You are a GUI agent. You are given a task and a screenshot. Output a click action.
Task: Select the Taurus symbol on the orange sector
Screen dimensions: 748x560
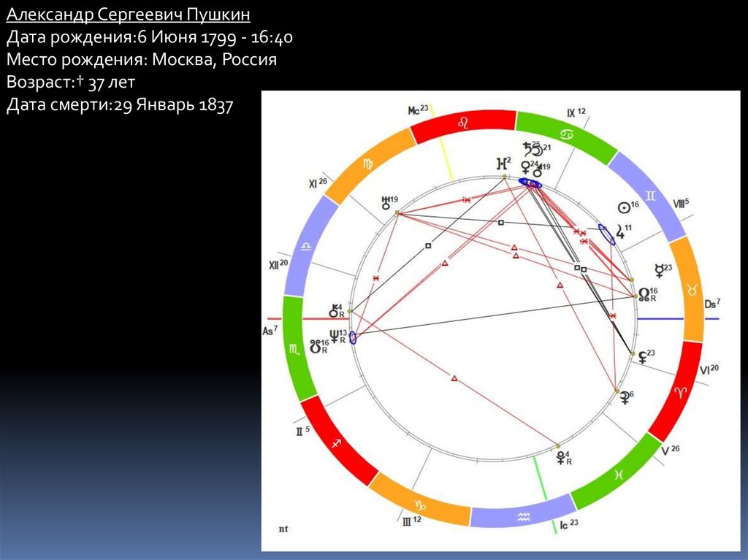point(691,288)
